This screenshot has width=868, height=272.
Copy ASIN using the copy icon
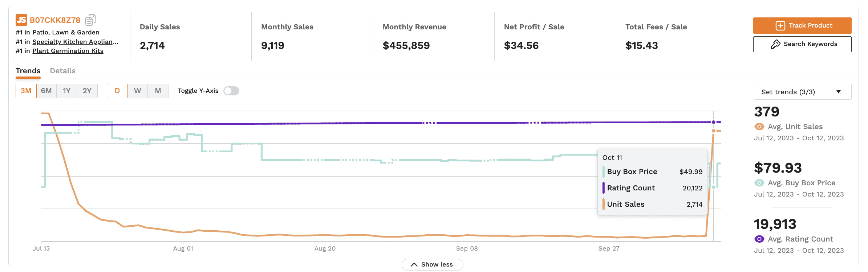90,20
